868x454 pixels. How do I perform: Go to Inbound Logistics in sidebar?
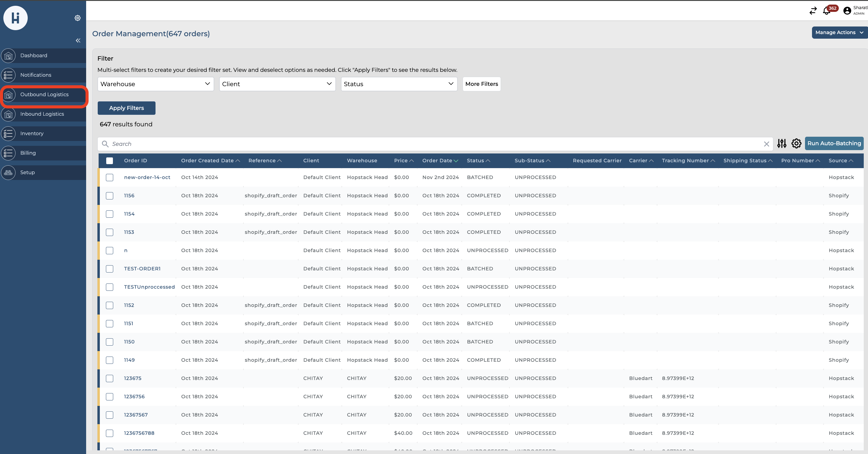(x=42, y=114)
